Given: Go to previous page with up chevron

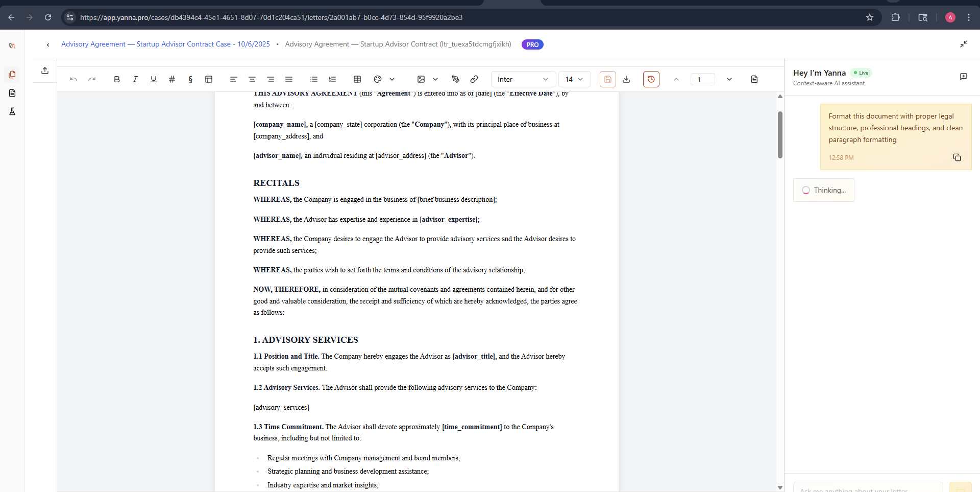Looking at the screenshot, I should click(x=676, y=79).
